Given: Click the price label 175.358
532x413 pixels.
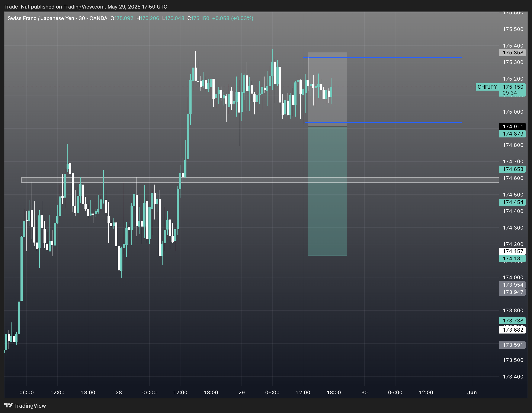Looking at the screenshot, I should (512, 53).
